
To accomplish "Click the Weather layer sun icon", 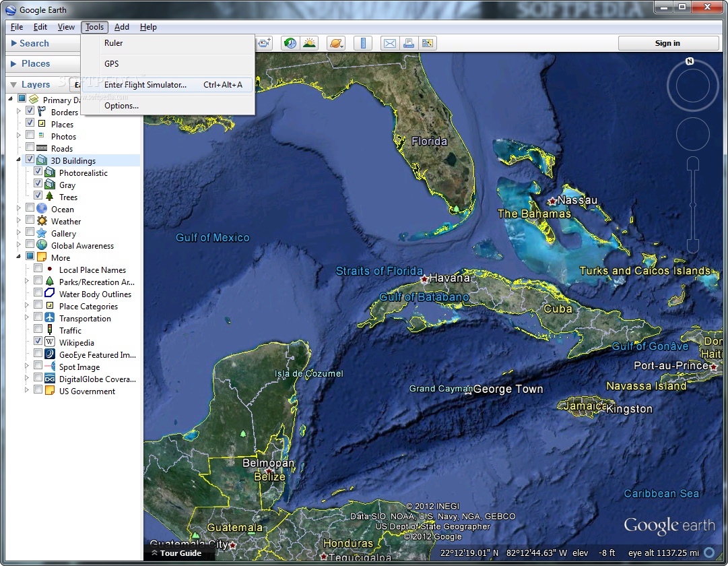I will [x=42, y=221].
